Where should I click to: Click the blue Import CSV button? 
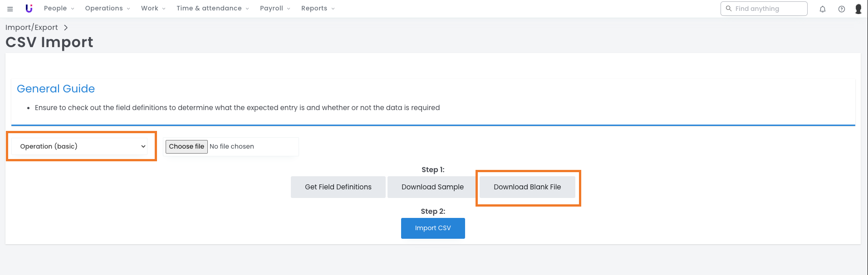[x=433, y=228]
